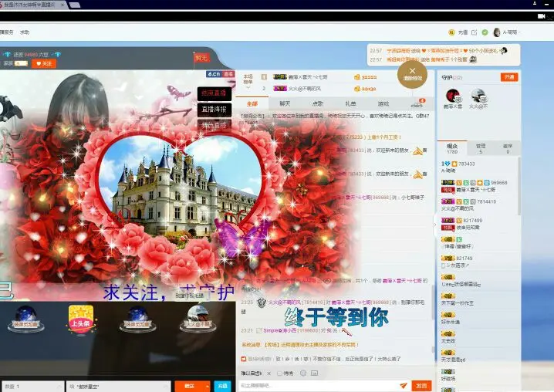Switch to the 观众 audience tab
The width and height of the screenshot is (554, 392).
pyautogui.click(x=452, y=148)
